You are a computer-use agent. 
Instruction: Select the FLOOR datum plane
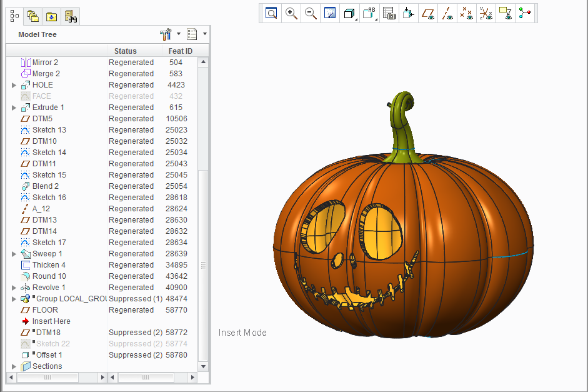click(45, 310)
